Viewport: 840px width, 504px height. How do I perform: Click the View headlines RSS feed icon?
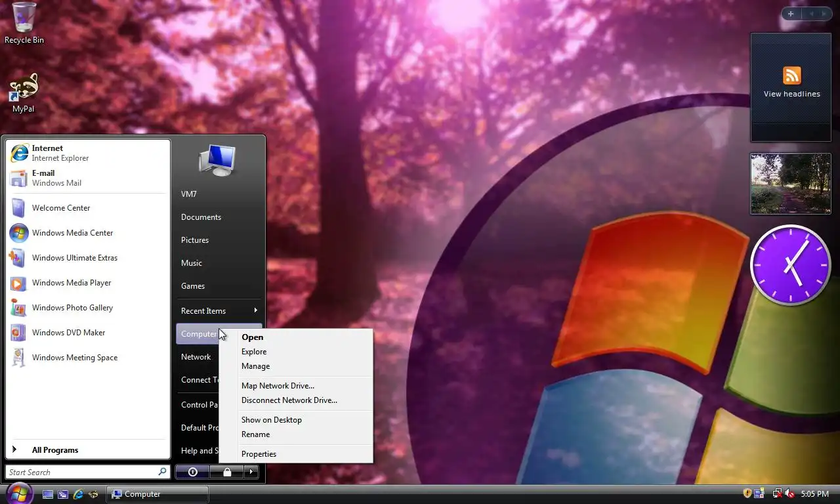pyautogui.click(x=791, y=75)
